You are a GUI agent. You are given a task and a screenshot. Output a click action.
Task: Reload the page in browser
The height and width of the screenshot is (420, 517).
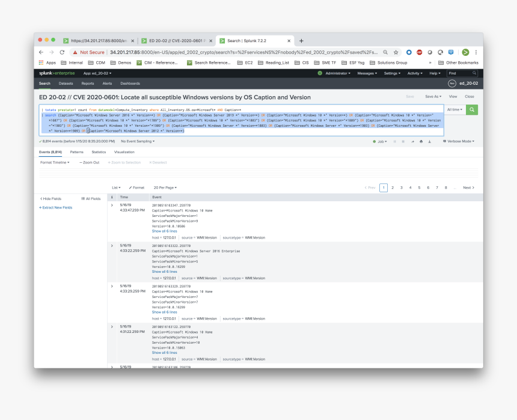tap(62, 52)
